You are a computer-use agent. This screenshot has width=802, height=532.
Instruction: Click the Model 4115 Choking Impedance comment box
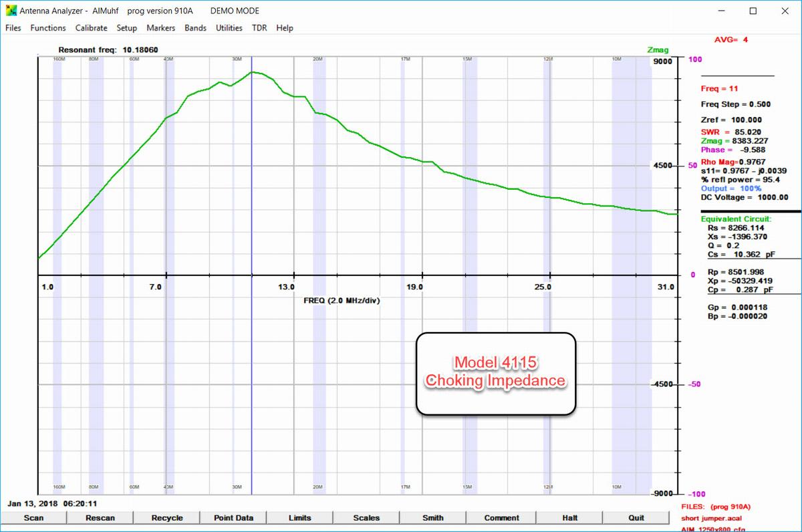coord(495,372)
